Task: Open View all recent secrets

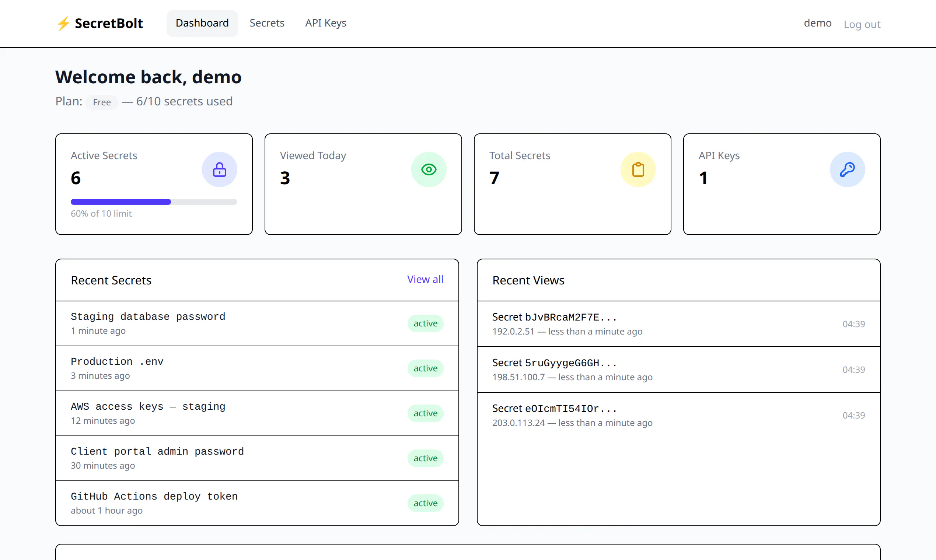Action: (x=425, y=279)
